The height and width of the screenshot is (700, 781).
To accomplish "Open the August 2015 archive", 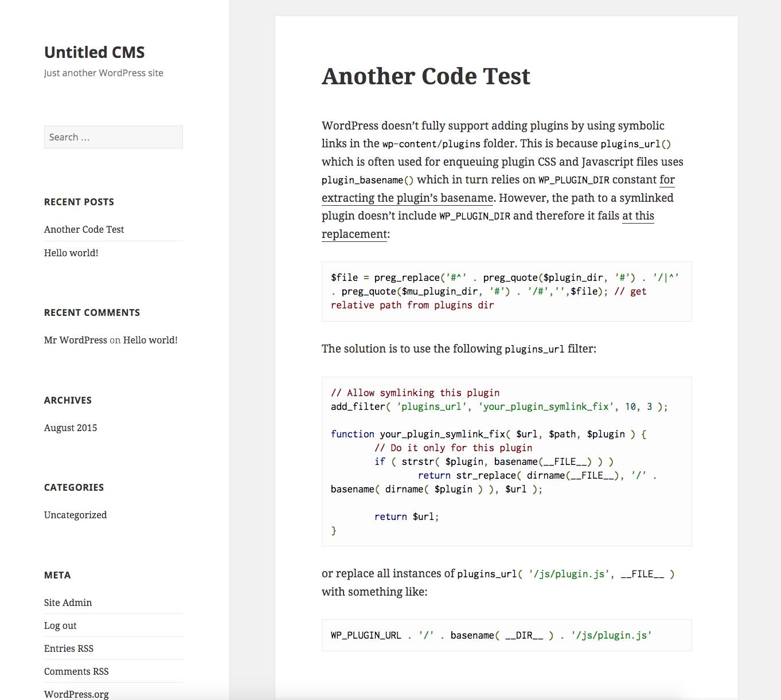I will click(x=71, y=428).
